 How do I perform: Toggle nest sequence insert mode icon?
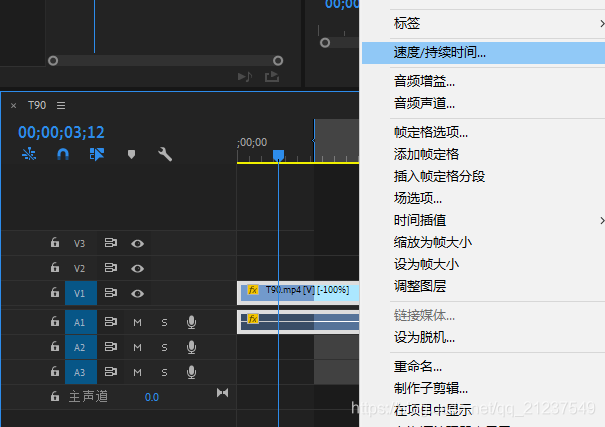(x=29, y=154)
